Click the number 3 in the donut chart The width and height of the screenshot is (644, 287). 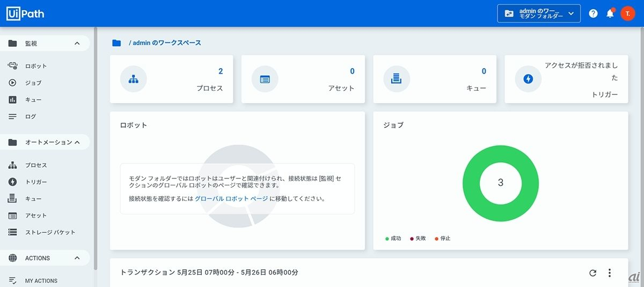tap(501, 183)
